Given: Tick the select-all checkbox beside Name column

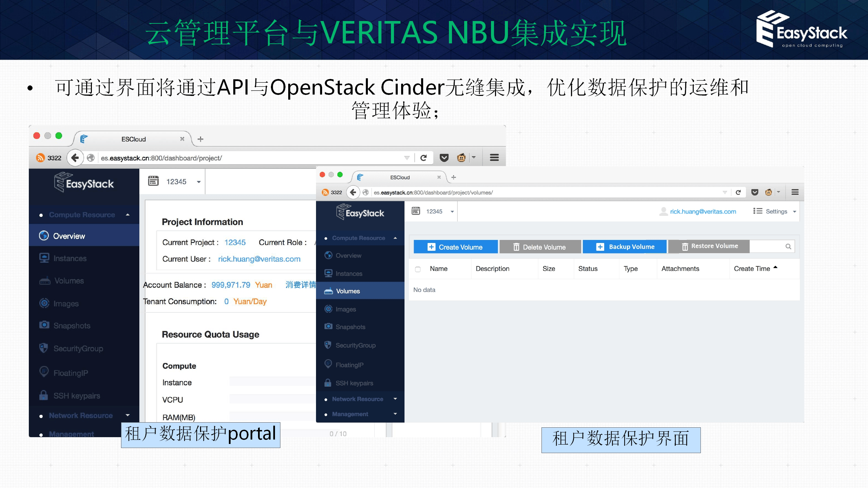Looking at the screenshot, I should tap(418, 269).
